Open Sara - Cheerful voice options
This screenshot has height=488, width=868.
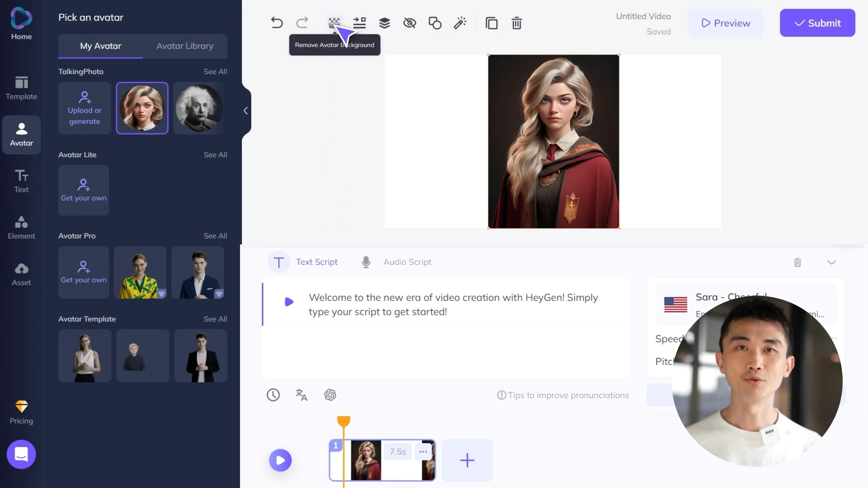[731, 297]
